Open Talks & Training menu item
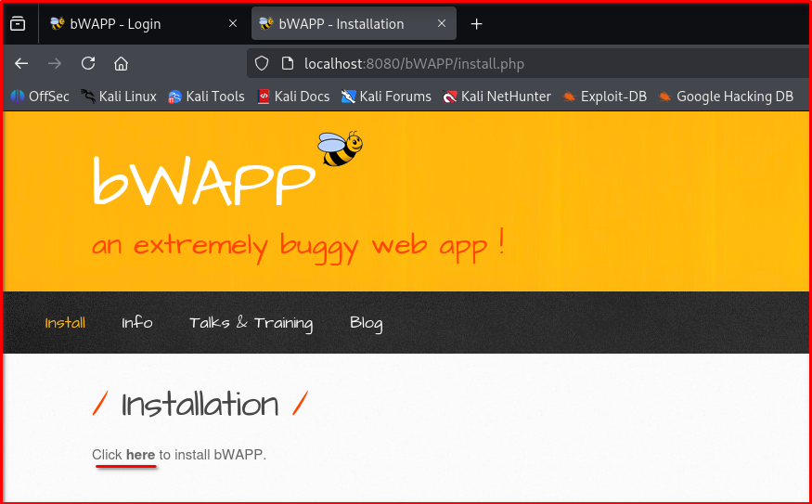The height and width of the screenshot is (504, 812). 251,323
